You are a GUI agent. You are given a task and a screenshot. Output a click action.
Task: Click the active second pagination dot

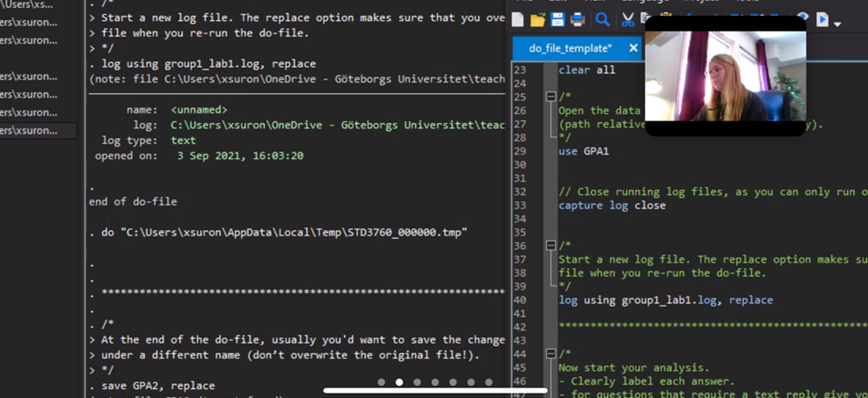click(399, 382)
